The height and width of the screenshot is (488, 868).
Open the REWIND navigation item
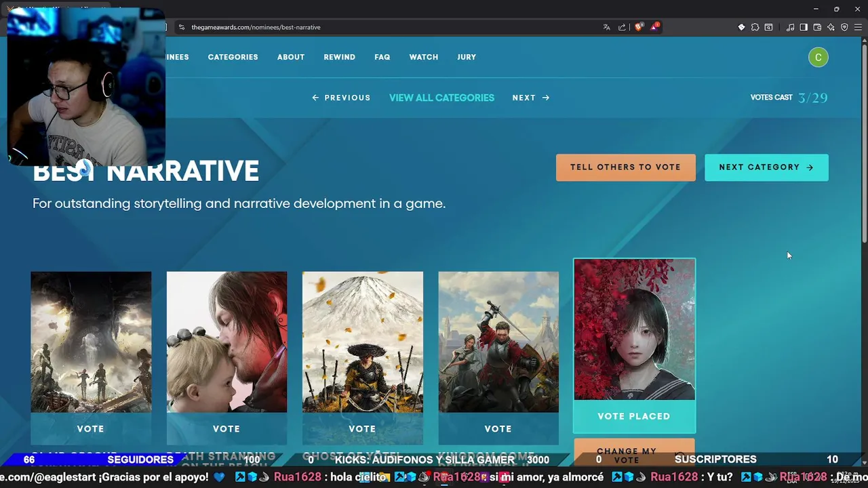(x=339, y=57)
